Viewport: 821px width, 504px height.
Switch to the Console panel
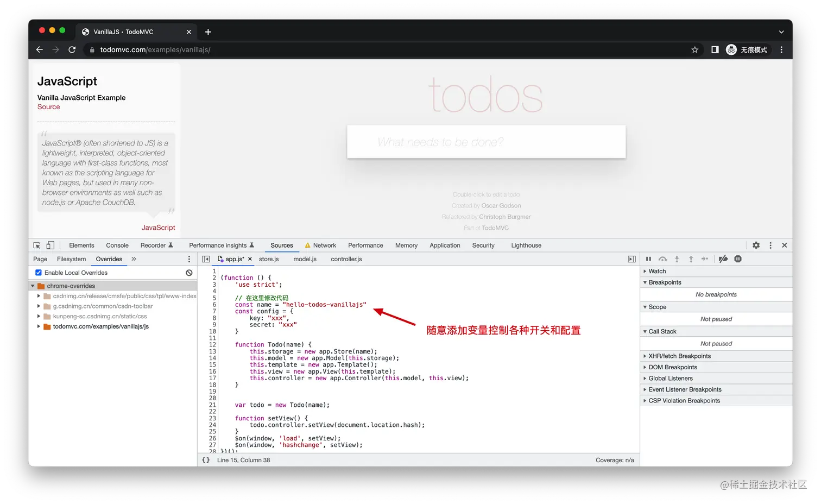117,245
